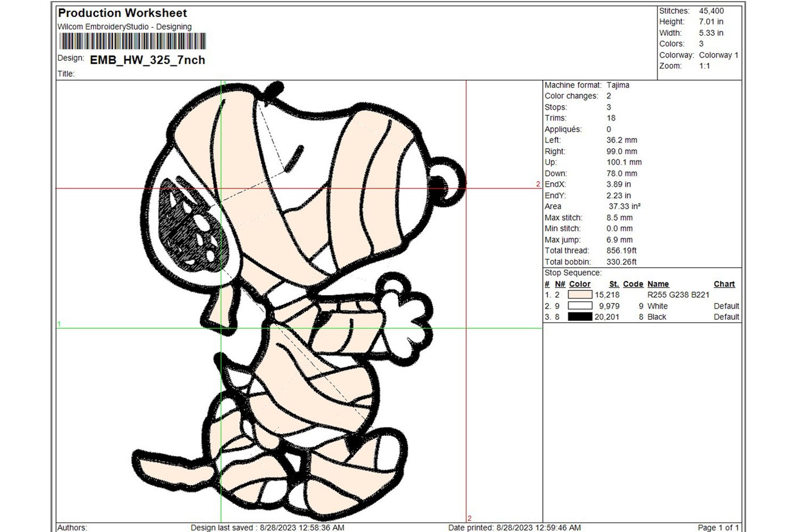Click the "Design last saved" timestamp
Screen dimensions: 800x532
pyautogui.click(x=267, y=527)
